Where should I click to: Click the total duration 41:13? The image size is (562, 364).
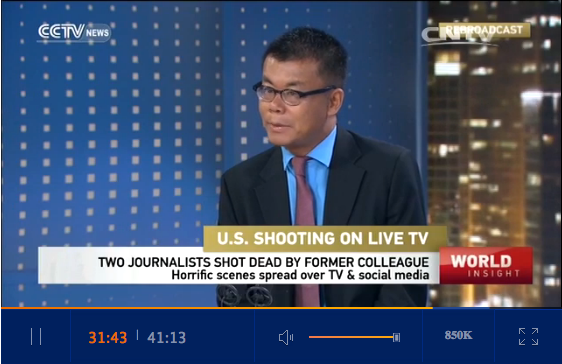click(x=167, y=337)
